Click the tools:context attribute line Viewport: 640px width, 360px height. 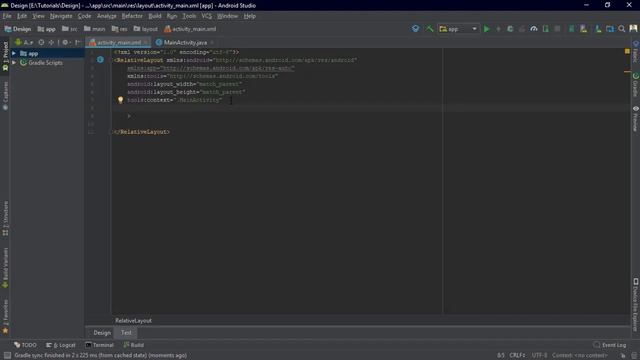[x=174, y=100]
